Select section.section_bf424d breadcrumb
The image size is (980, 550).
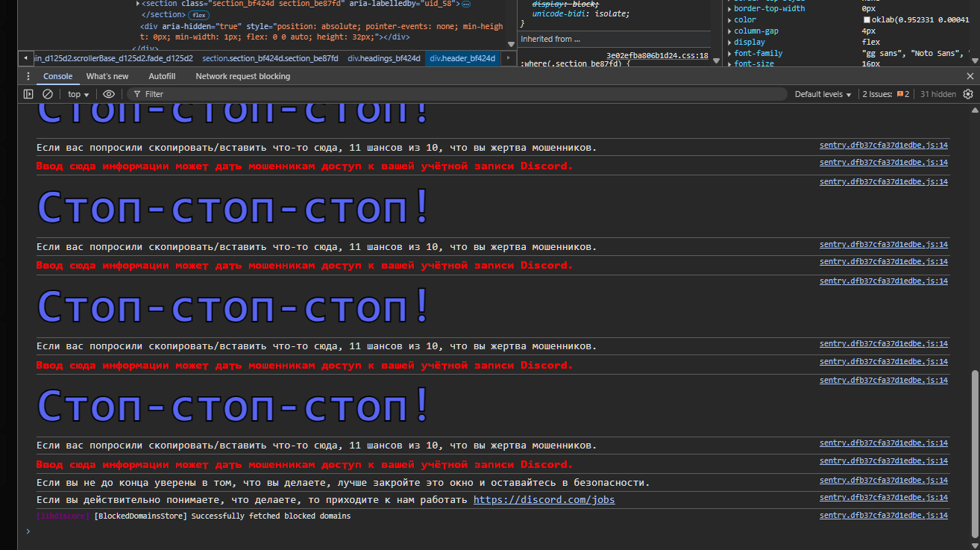[x=270, y=58]
